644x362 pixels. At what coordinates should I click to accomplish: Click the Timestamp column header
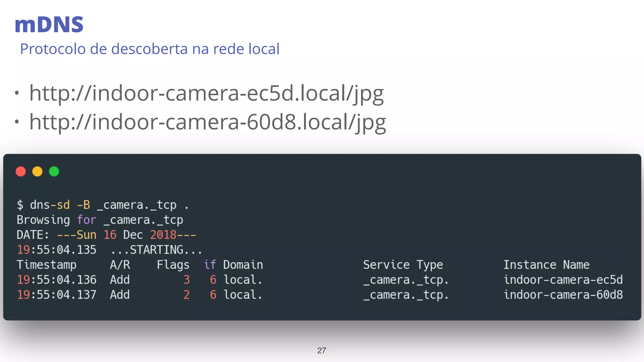(x=47, y=265)
